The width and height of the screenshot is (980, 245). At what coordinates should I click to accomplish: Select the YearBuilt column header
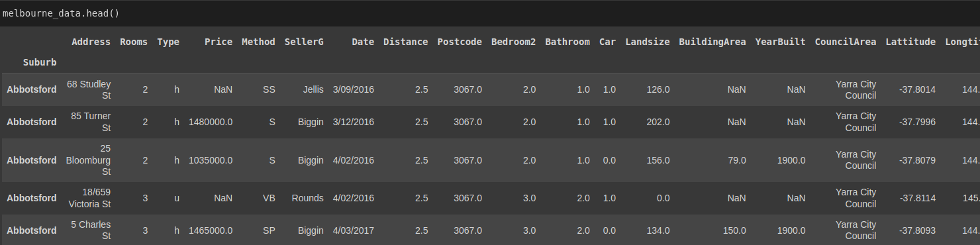[x=780, y=42]
